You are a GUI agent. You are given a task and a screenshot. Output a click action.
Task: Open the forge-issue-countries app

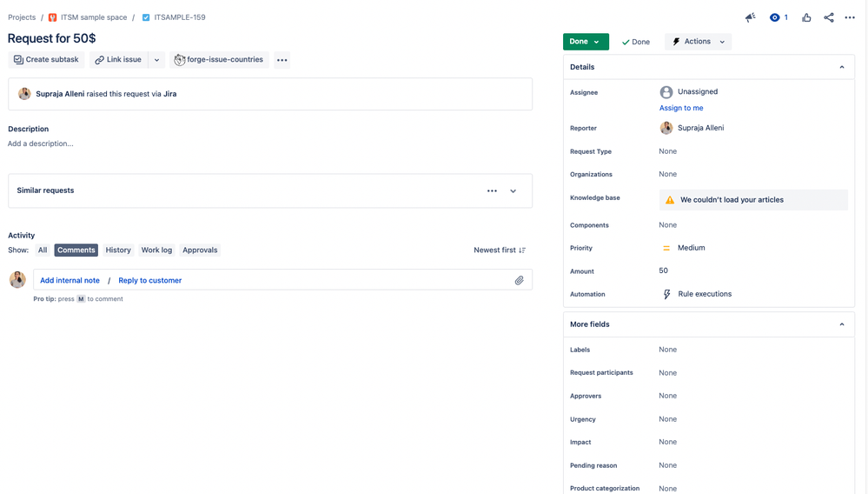click(219, 60)
